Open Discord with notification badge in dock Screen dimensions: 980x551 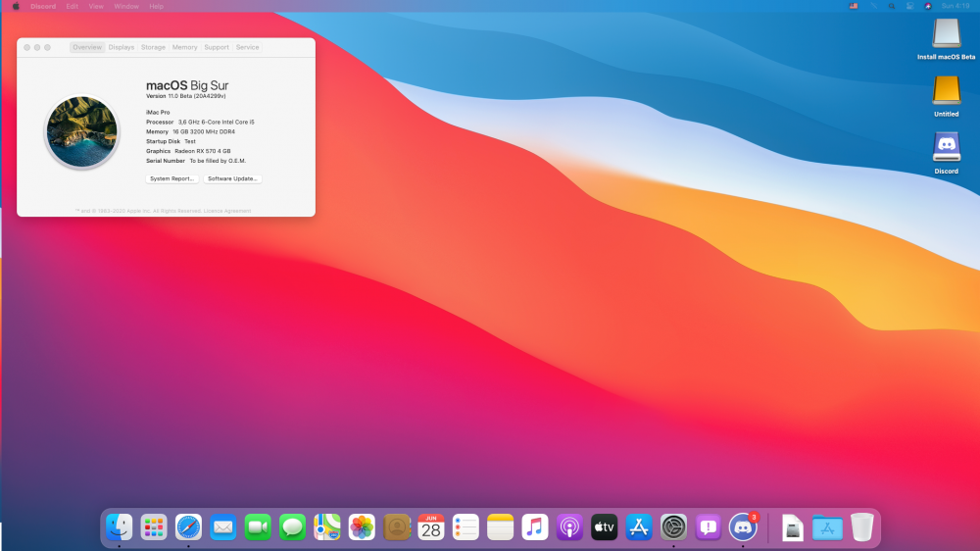[743, 527]
